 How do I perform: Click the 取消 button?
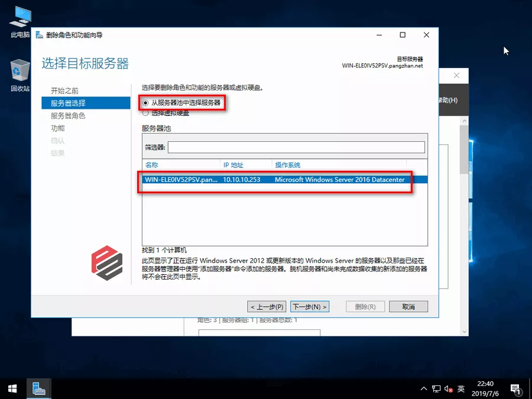click(408, 307)
